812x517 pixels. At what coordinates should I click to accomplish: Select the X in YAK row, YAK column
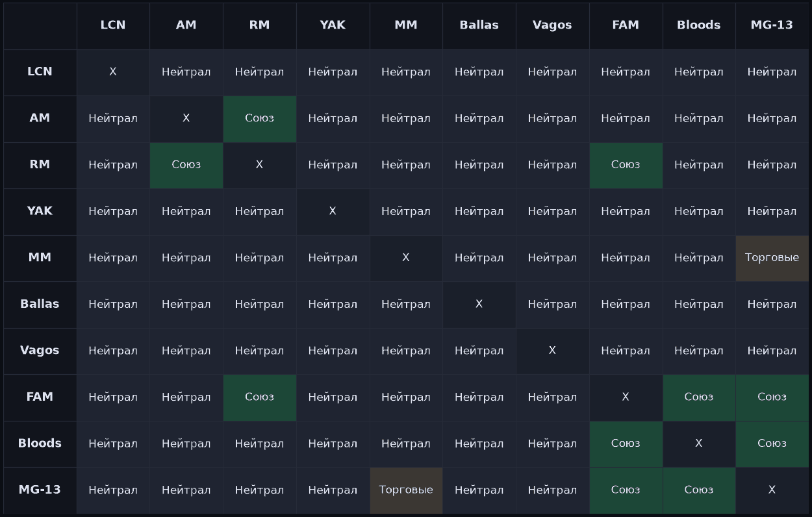333,211
